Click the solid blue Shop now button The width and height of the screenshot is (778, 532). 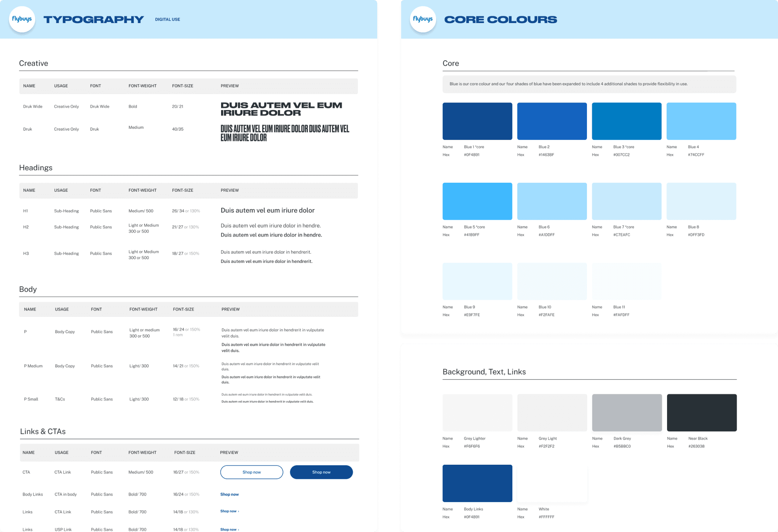pos(321,472)
